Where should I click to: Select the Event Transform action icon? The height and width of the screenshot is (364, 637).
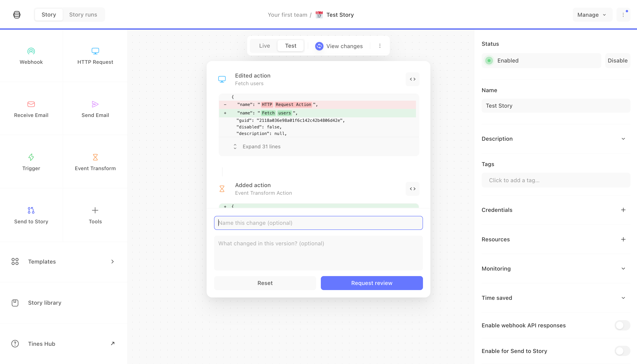click(x=95, y=157)
